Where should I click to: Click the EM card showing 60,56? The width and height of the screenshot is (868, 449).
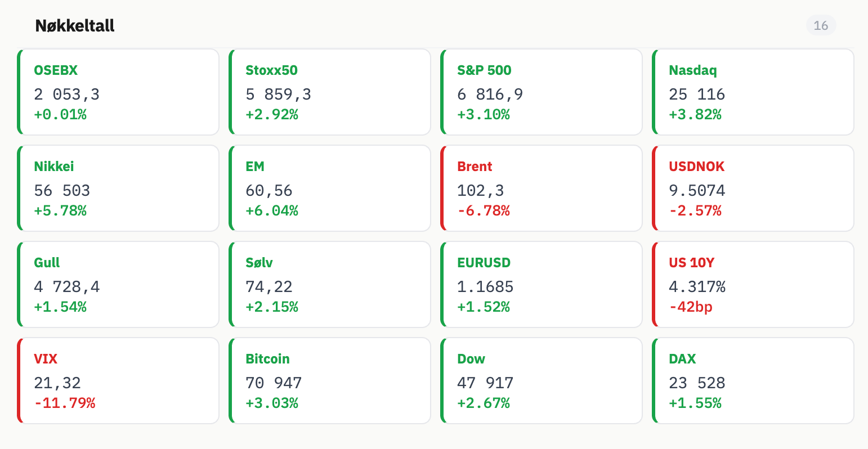point(330,188)
